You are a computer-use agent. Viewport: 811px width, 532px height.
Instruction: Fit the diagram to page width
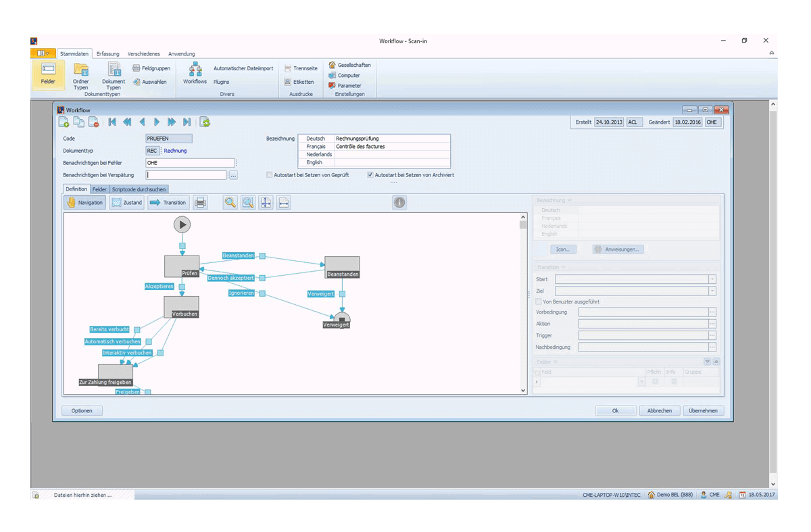click(x=284, y=202)
